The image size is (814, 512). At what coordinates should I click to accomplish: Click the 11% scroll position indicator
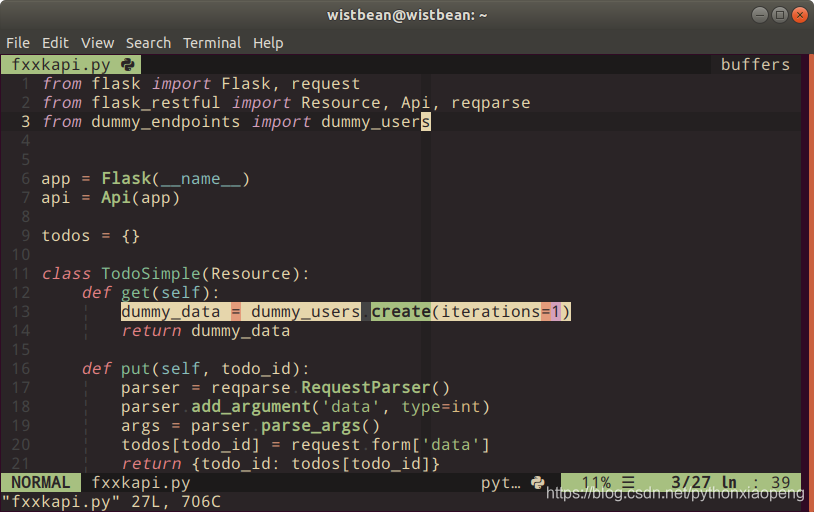596,482
